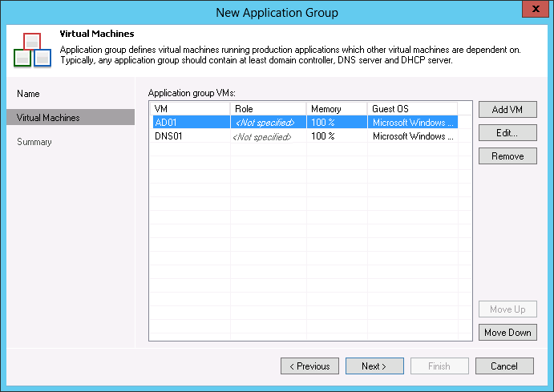Viewport: 554px width, 392px height.
Task: Click the application group cubes icon
Action: 33,50
